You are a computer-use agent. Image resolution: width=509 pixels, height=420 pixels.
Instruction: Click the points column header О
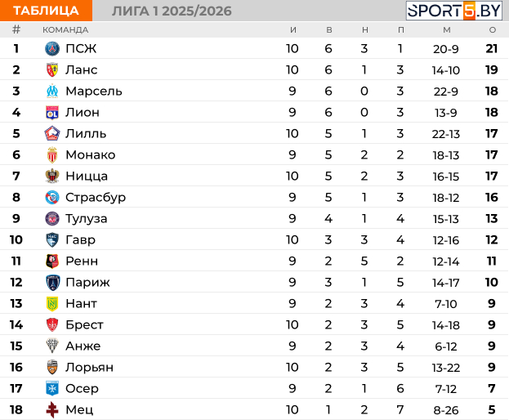[492, 30]
